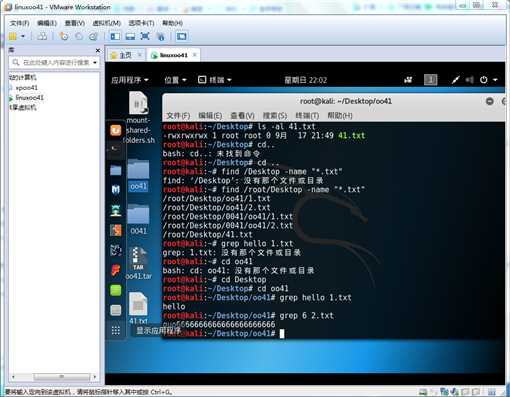Click the pen/color picker tray icon
510x397 pixels.
[x=455, y=80]
